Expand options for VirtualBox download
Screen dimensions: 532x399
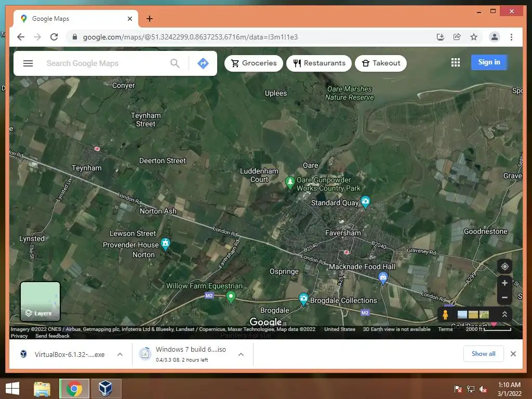click(120, 354)
